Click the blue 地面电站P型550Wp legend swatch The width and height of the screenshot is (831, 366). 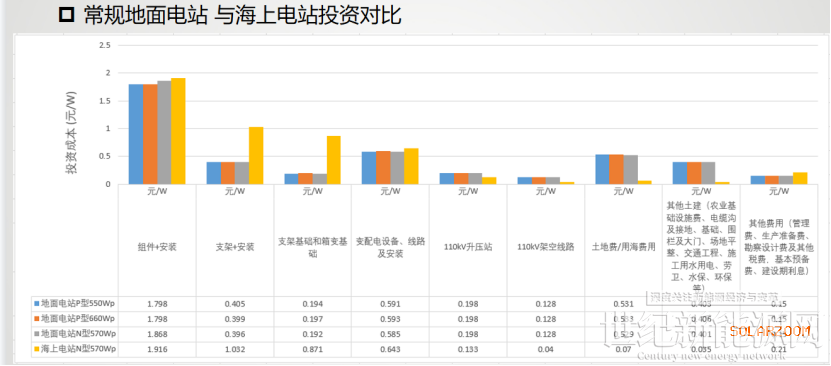[37, 304]
